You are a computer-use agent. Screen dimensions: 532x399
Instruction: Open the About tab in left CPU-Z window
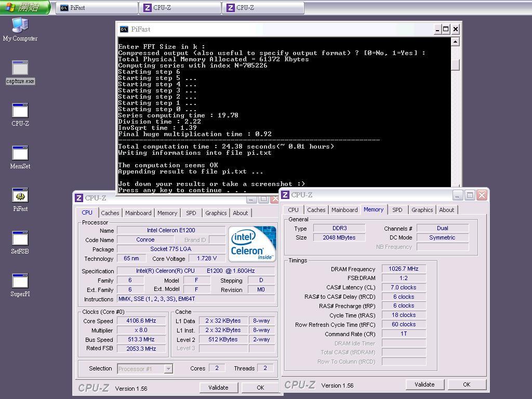click(240, 212)
